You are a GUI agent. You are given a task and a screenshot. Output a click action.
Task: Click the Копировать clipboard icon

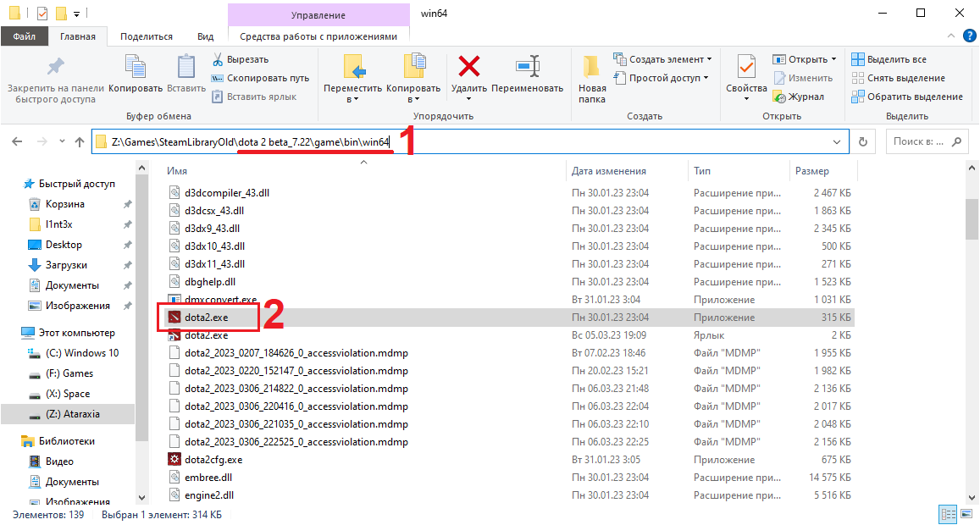point(135,68)
